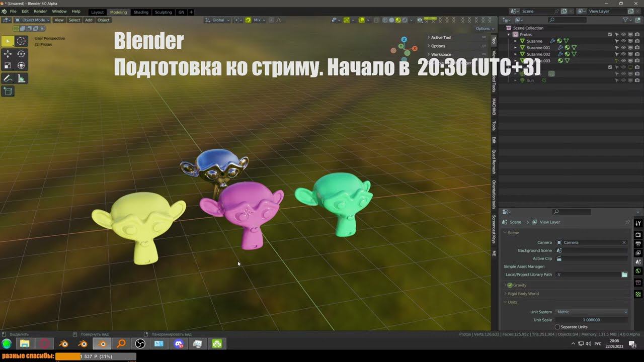Switch to the Sculpting workspace tab
Image resolution: width=644 pixels, height=362 pixels.
[163, 12]
